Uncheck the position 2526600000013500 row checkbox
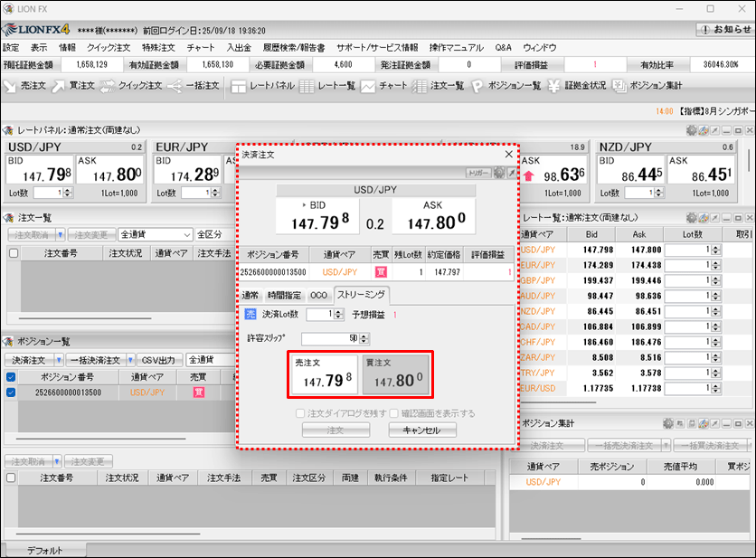This screenshot has height=558, width=756. 12,392
